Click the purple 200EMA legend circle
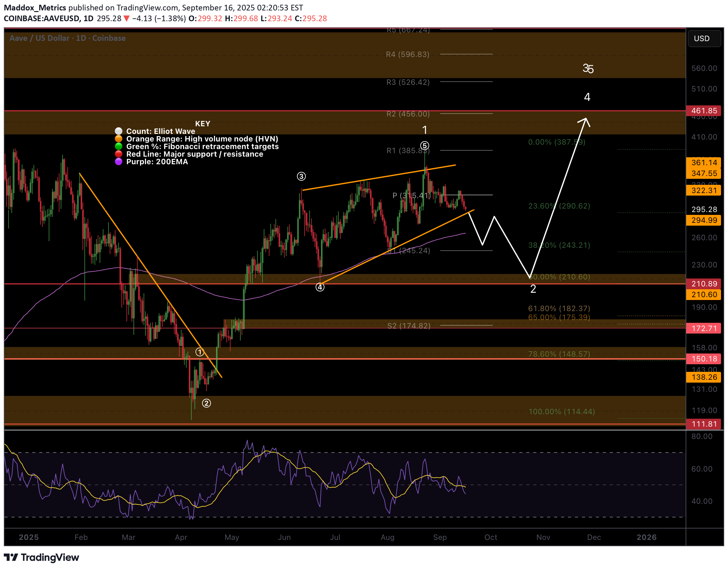Viewport: 728px width, 569px height. point(118,162)
